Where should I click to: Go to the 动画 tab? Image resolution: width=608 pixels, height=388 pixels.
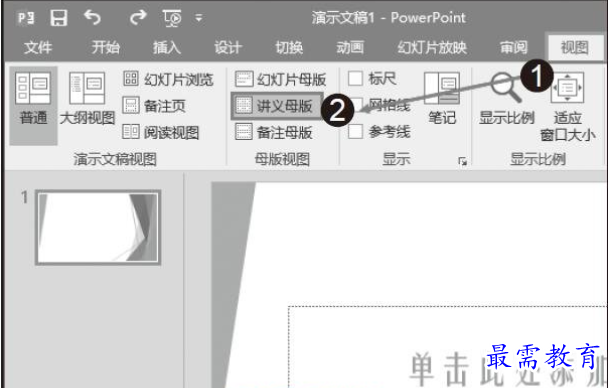pos(350,48)
